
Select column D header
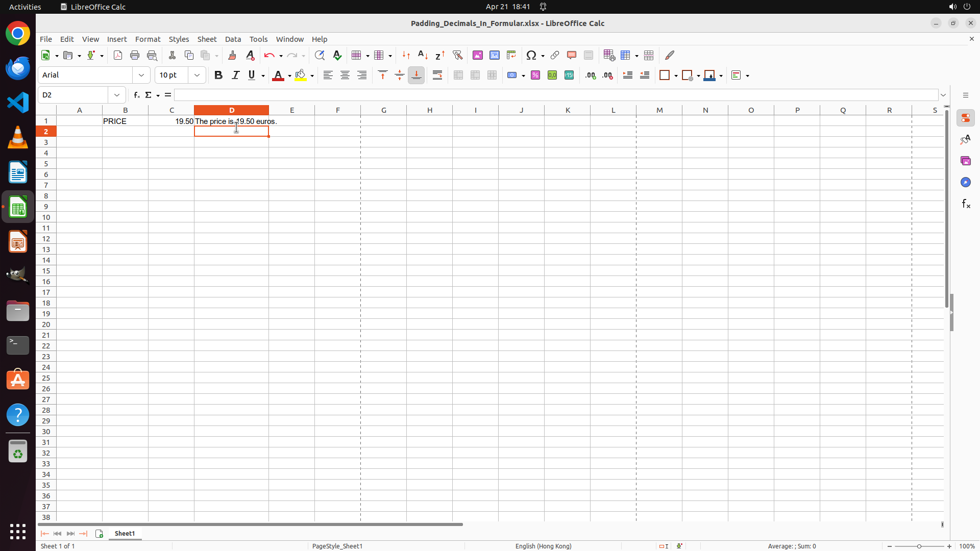coord(231,110)
